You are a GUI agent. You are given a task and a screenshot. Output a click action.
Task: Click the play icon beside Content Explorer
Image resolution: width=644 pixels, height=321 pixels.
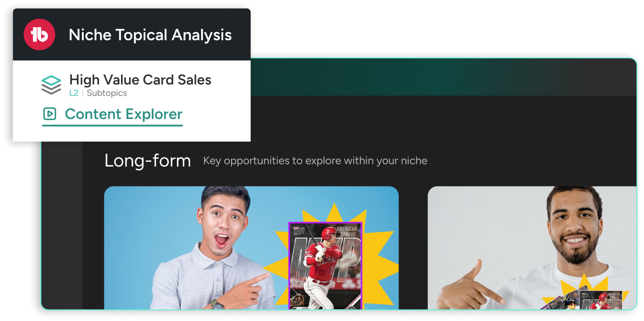click(x=50, y=114)
